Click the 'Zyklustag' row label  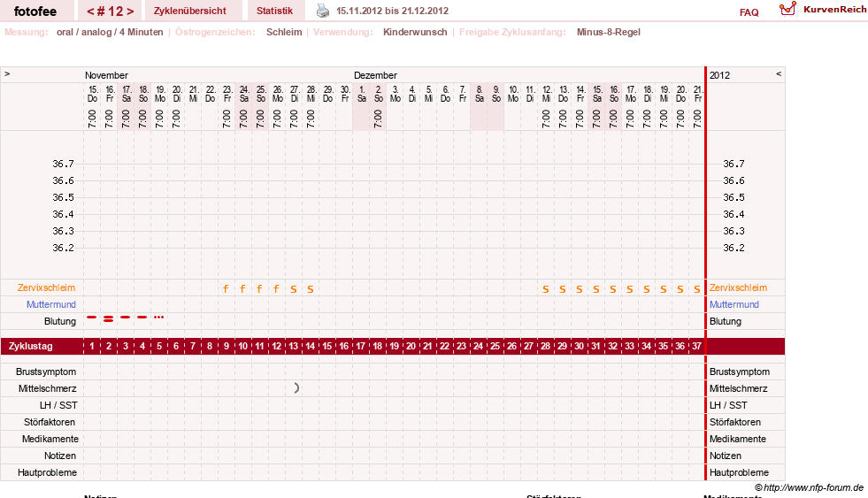coord(30,347)
